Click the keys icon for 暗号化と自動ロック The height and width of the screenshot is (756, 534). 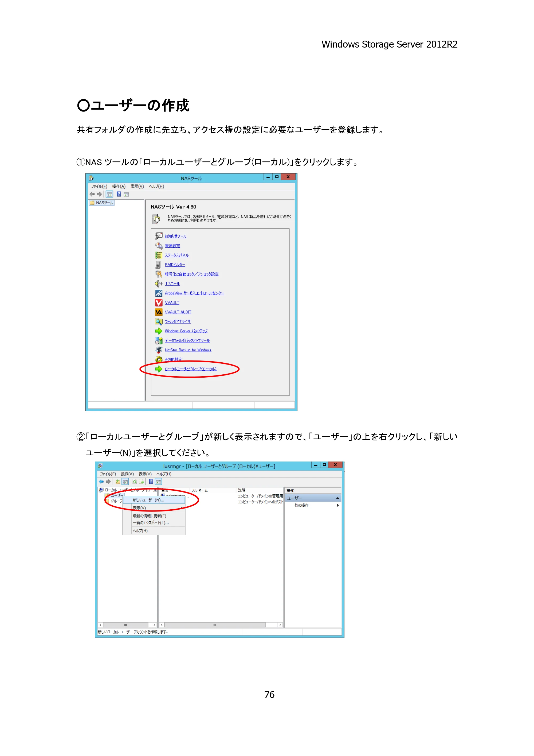click(x=159, y=274)
